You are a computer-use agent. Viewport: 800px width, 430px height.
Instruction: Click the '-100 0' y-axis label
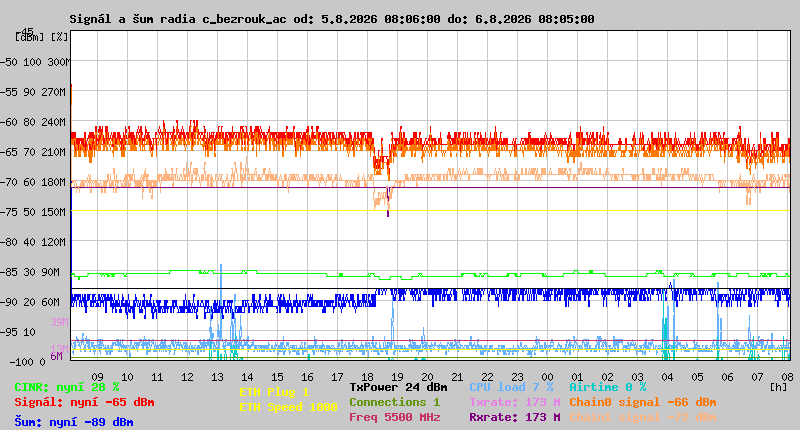click(x=28, y=362)
